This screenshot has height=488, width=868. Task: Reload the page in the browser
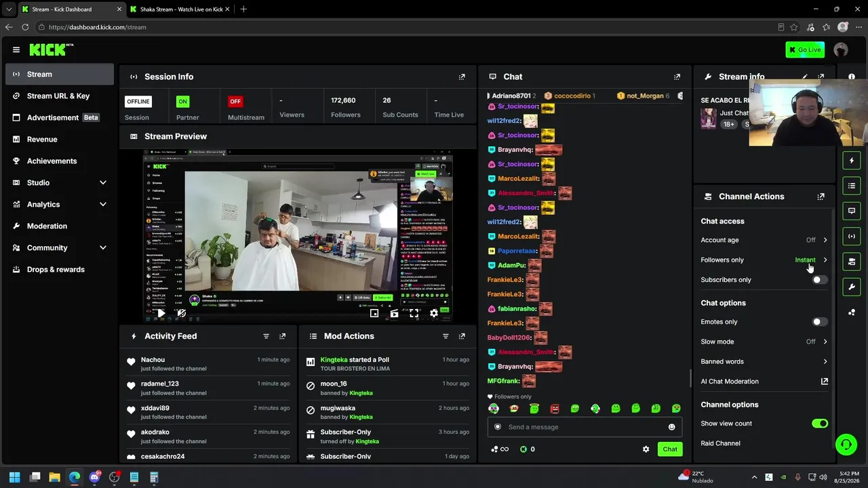[25, 27]
